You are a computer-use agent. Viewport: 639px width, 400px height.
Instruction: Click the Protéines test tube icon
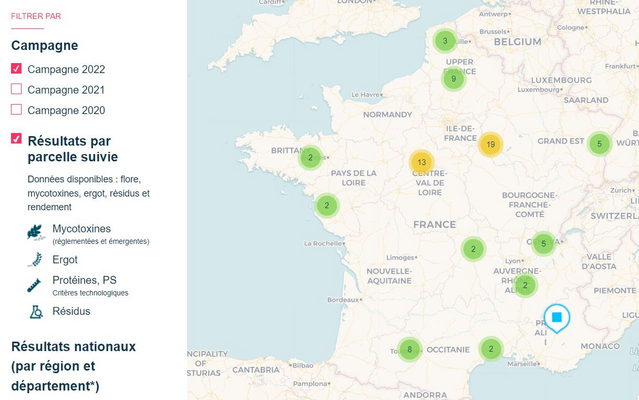point(35,286)
